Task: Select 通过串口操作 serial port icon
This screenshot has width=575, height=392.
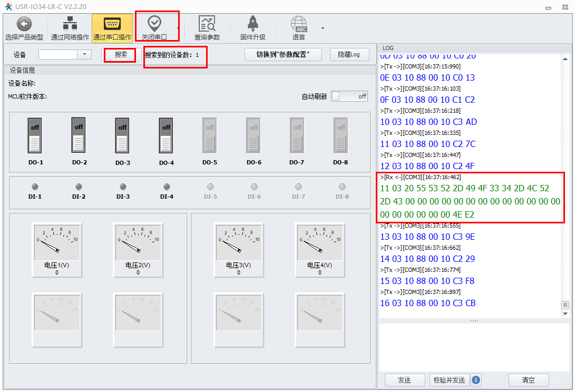Action: [x=112, y=24]
